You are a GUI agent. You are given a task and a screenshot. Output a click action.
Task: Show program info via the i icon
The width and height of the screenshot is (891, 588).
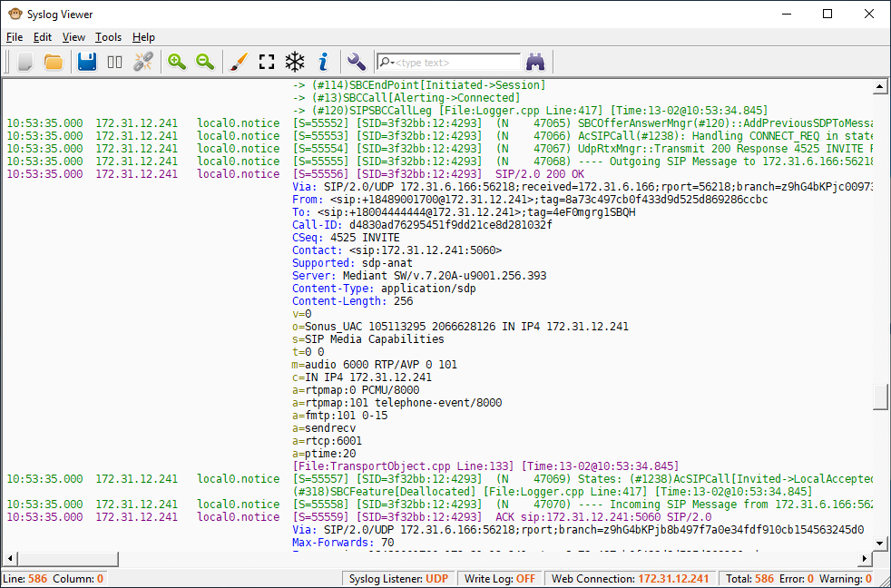pos(323,62)
